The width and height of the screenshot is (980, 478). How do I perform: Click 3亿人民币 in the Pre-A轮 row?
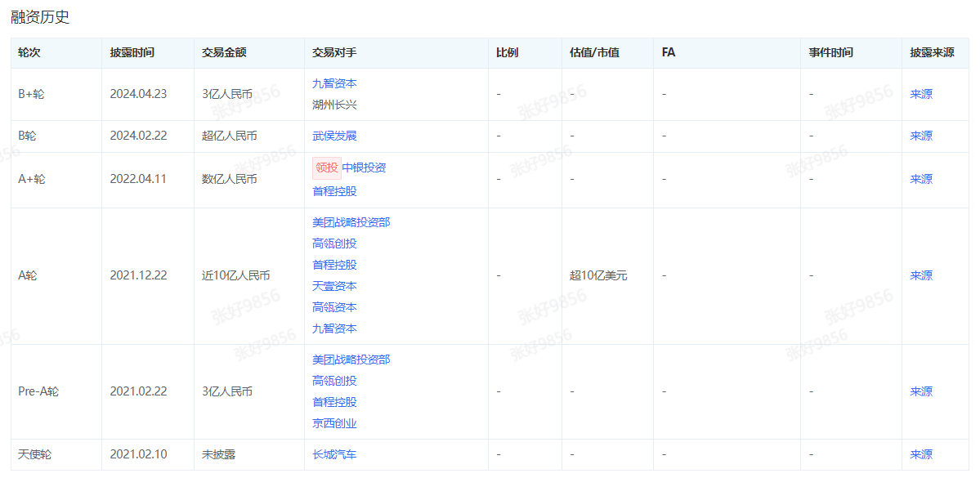pyautogui.click(x=227, y=391)
